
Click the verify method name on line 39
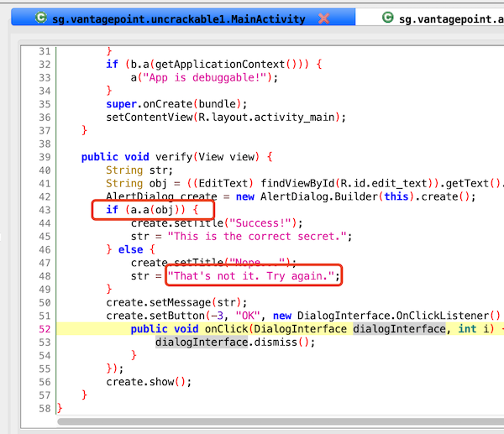[174, 157]
